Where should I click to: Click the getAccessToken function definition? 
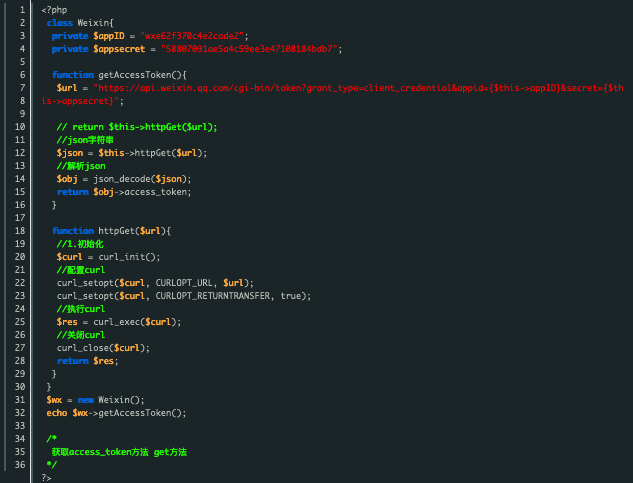119,75
